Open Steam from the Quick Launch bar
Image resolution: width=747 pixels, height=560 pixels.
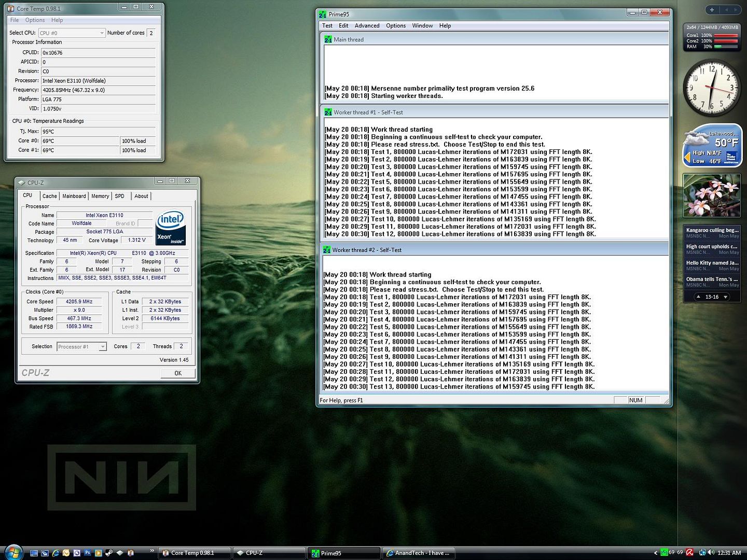(x=109, y=553)
